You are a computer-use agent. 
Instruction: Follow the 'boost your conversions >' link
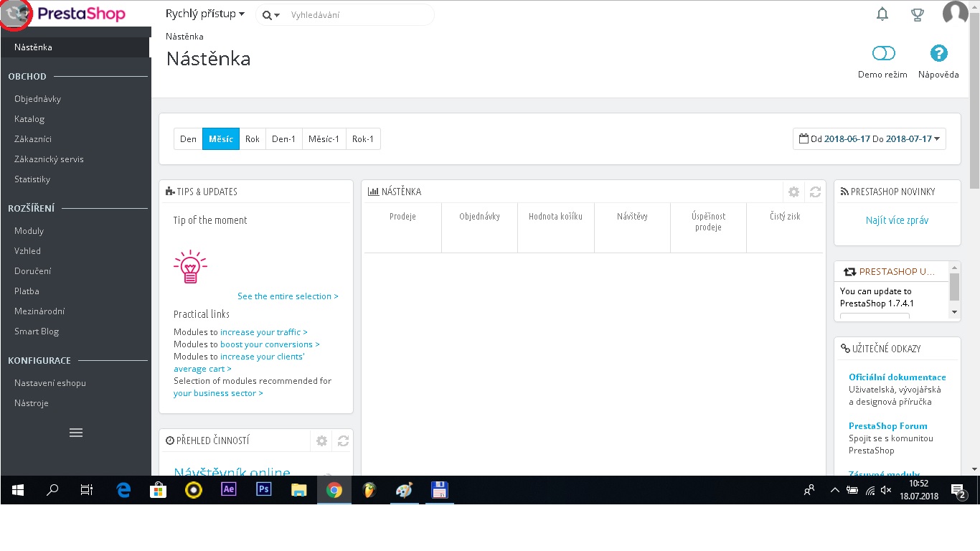pyautogui.click(x=270, y=344)
